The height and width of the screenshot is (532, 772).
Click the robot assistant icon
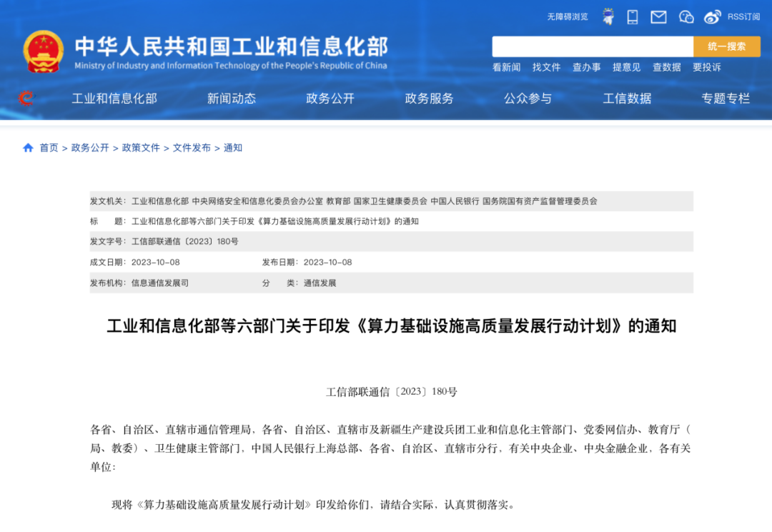608,16
